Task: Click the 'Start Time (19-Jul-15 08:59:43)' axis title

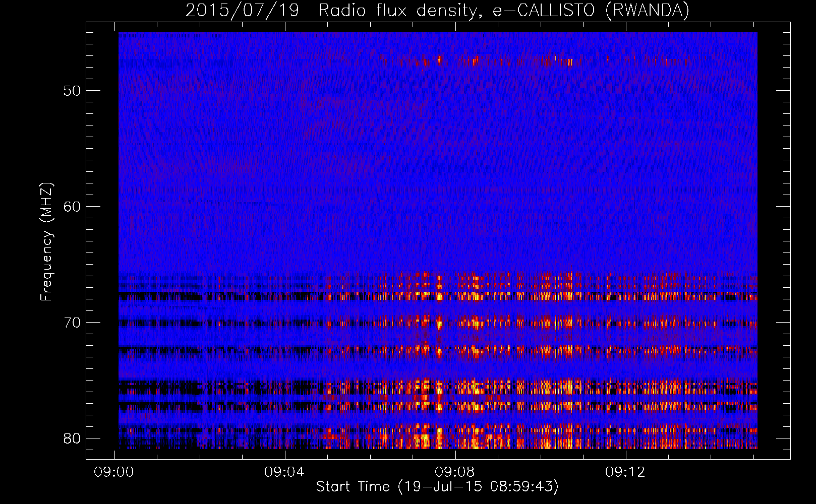Action: pyautogui.click(x=437, y=487)
